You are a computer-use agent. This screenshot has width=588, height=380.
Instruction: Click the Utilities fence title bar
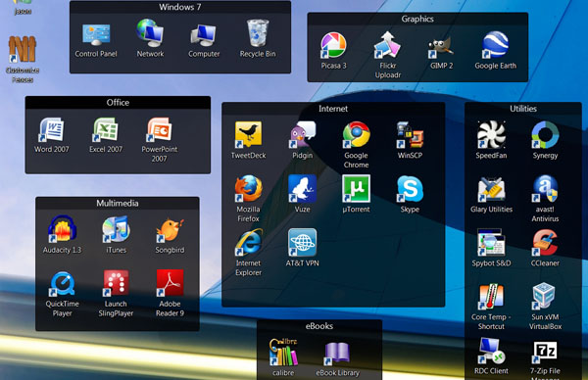pyautogui.click(x=523, y=109)
